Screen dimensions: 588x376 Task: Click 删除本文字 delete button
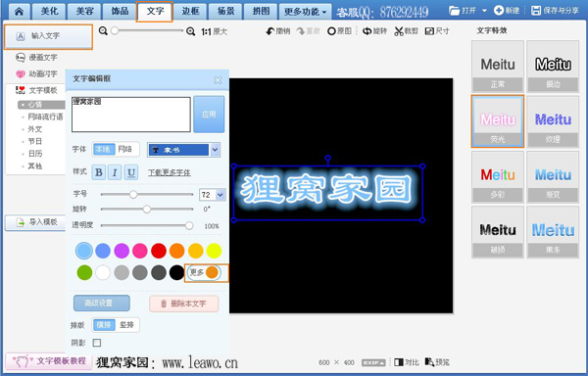184,304
